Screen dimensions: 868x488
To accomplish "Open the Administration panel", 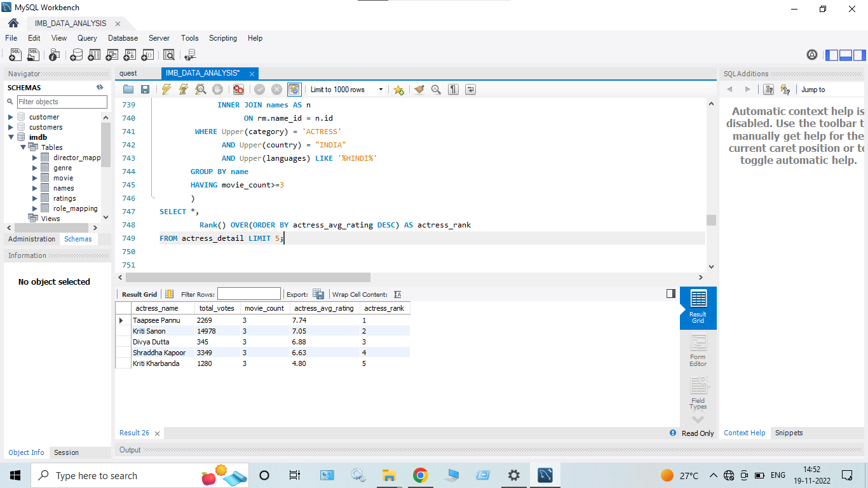I will point(31,239).
